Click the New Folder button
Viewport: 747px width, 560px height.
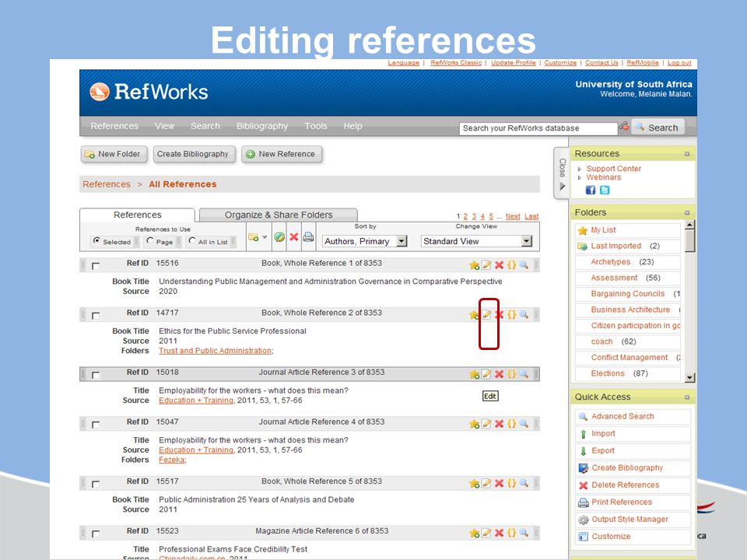click(114, 154)
